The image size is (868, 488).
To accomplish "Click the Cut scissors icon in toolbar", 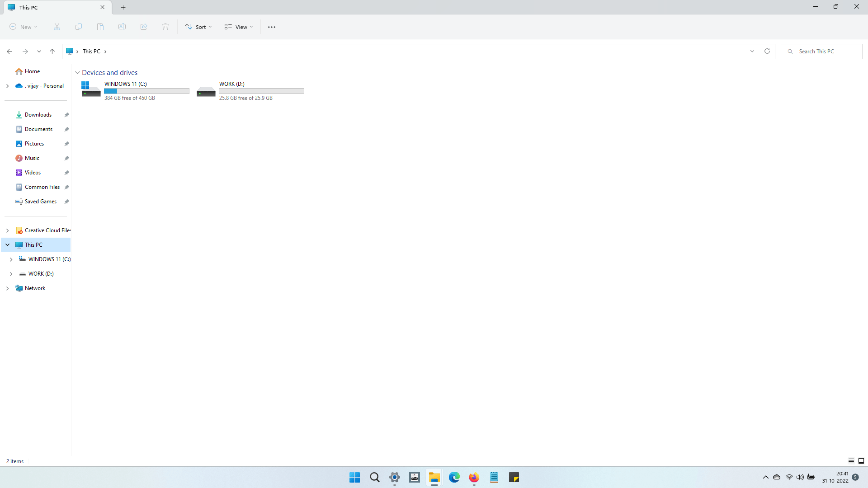I will (x=57, y=27).
